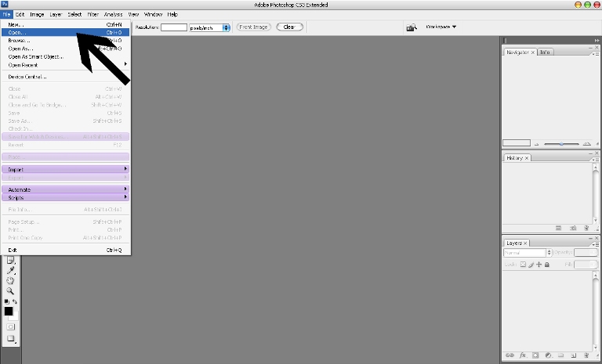Viewport: 602px width, 364px height.
Task: Create new document from state icon in History
Action: [x=559, y=228]
